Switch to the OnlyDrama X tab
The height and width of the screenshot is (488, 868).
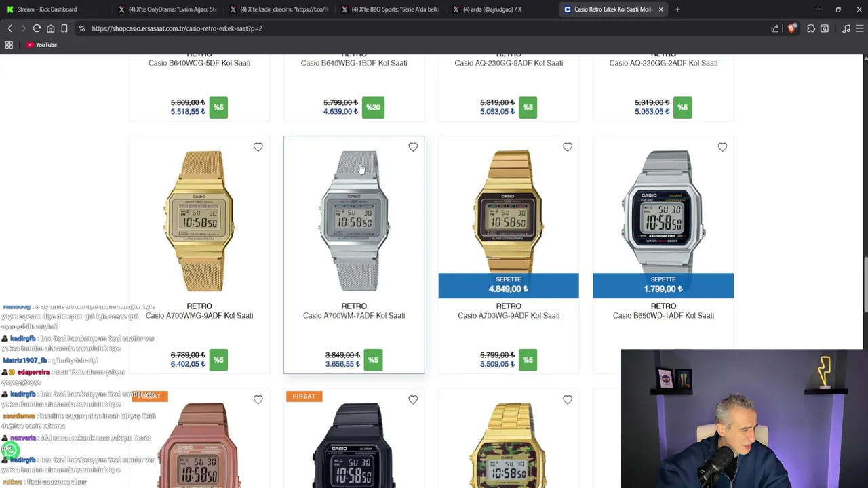point(170,9)
